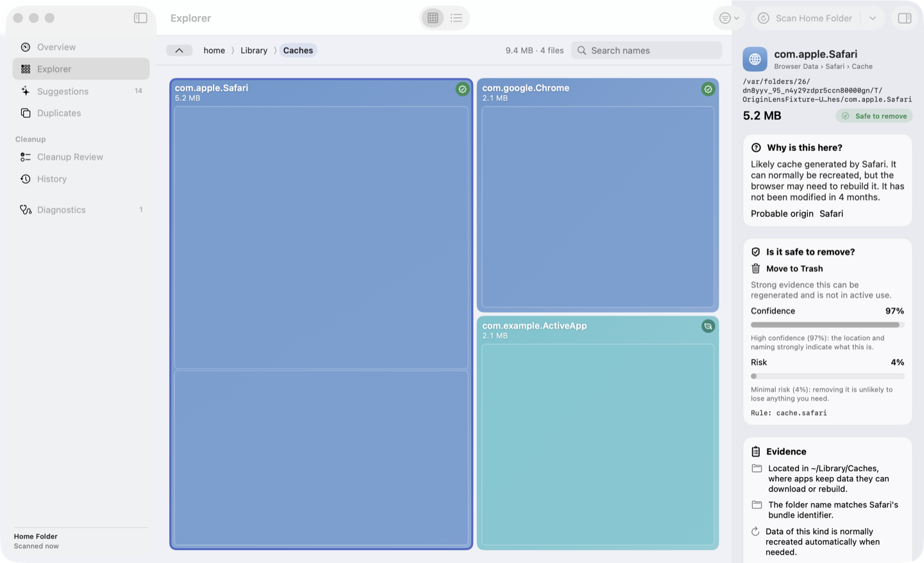Viewport: 924px width, 563px height.
Task: Toggle the right inspector panel
Action: click(905, 18)
